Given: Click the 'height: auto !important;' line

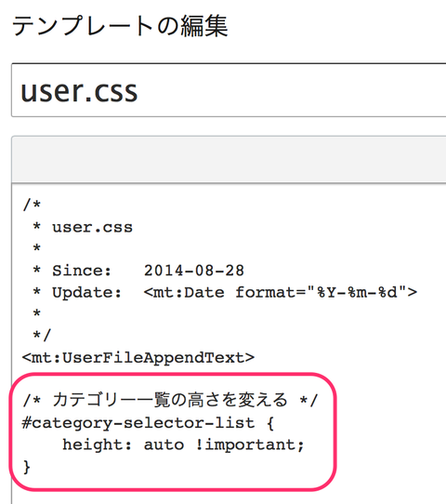Looking at the screenshot, I should [x=183, y=444].
